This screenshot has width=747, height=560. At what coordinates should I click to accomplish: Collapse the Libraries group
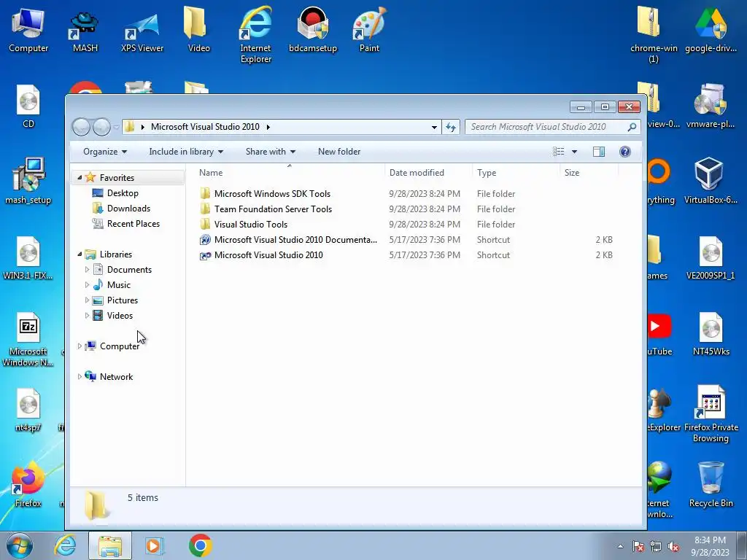pos(80,254)
